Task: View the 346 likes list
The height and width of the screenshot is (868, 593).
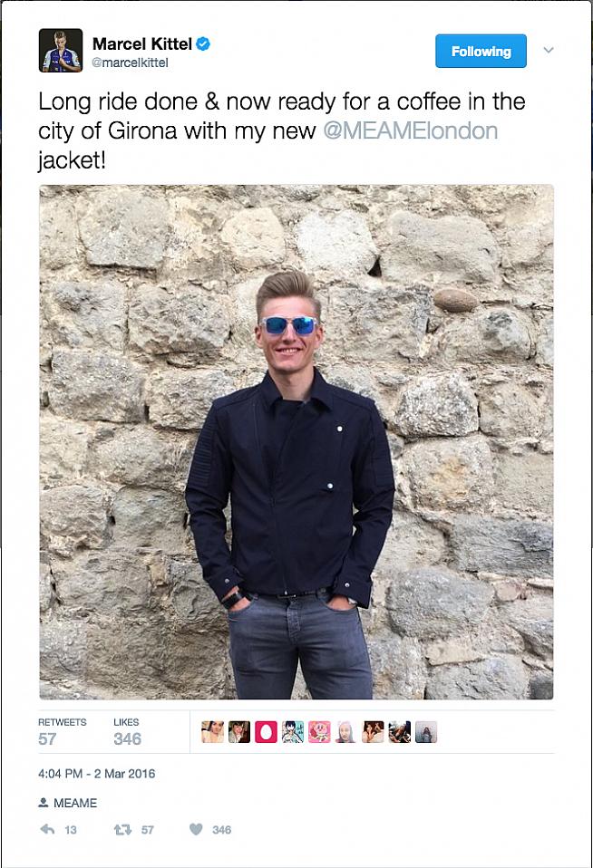Action: 128,732
